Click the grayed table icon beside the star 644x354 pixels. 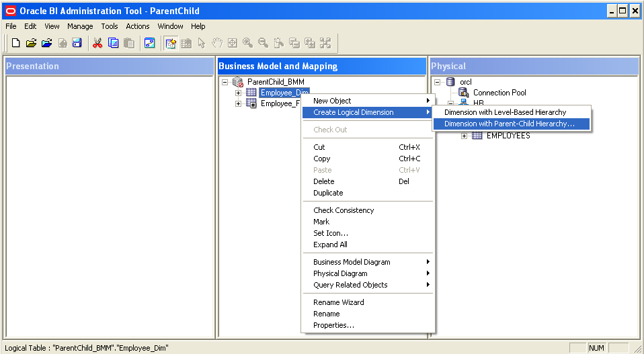point(186,43)
